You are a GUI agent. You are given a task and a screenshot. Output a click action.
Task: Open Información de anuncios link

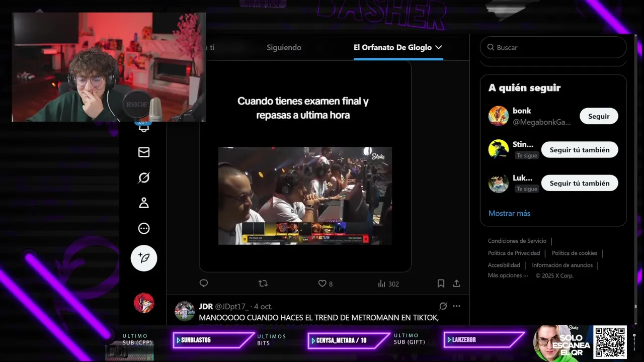pyautogui.click(x=562, y=265)
